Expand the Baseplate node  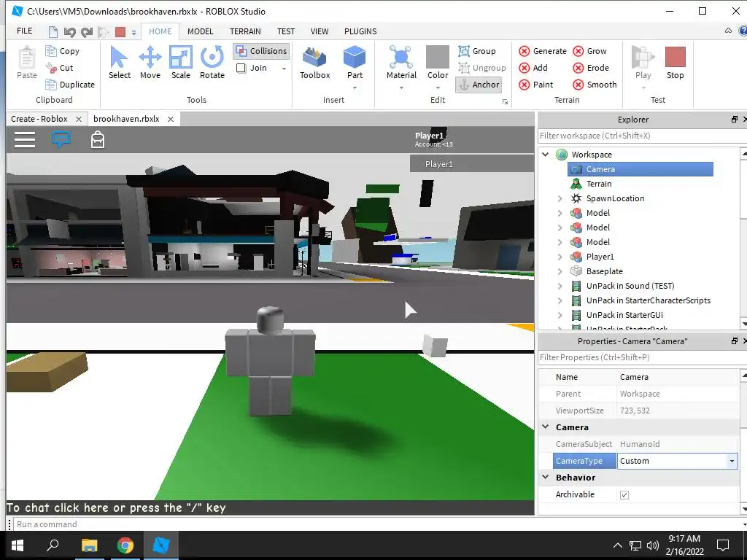pyautogui.click(x=560, y=271)
